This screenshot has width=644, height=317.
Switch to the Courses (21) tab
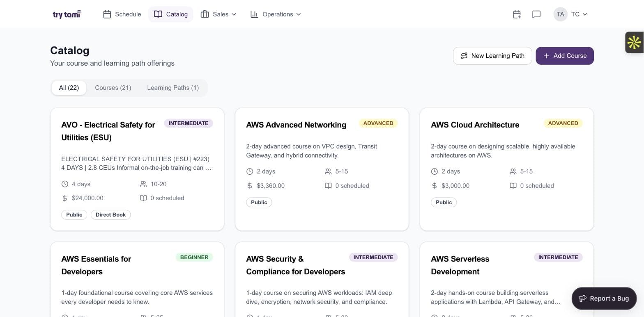click(x=113, y=88)
